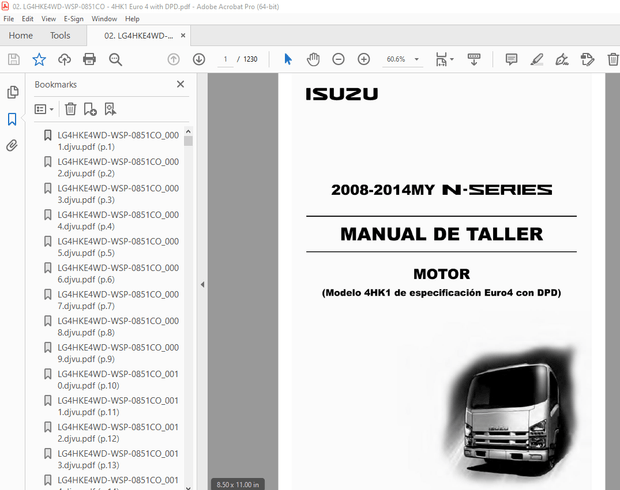Click the MANUAL DE TALLER title text
The width and height of the screenshot is (620, 490).
442,234
